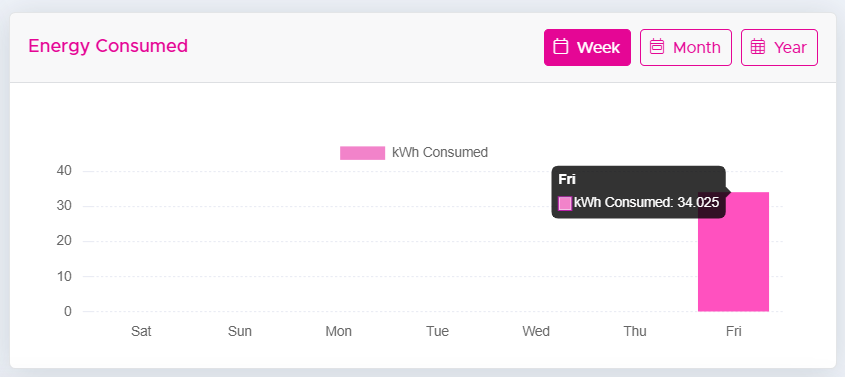Click the kWh Consumed legend label
Viewport: 845px width, 377px height.
point(440,152)
